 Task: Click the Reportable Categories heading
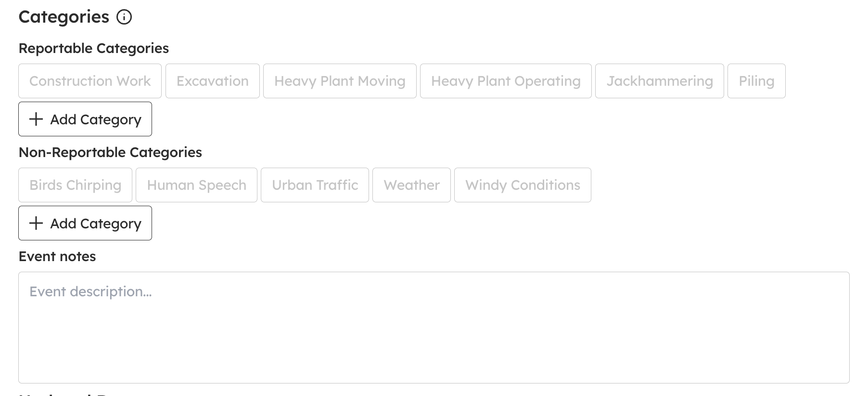coord(94,48)
